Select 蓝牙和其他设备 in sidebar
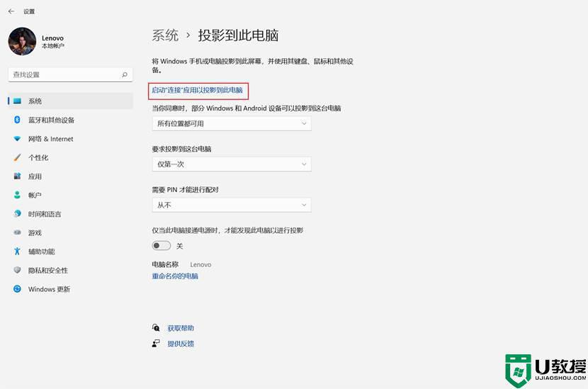Viewport: 588px width, 389px height. click(x=70, y=120)
